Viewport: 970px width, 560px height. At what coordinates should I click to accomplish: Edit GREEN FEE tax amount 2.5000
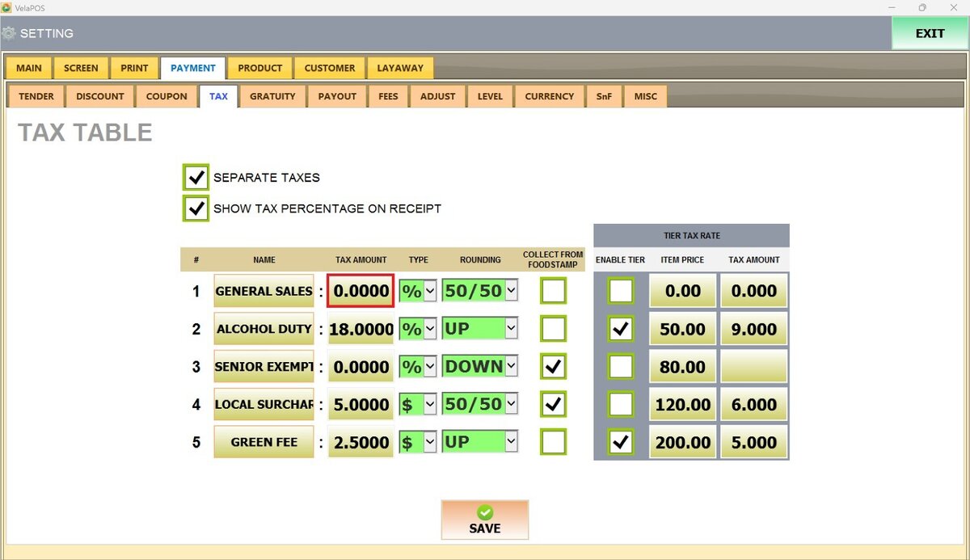coord(361,442)
